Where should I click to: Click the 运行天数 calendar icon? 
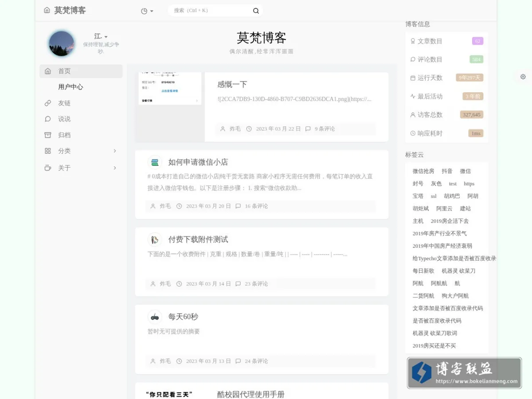(x=413, y=78)
